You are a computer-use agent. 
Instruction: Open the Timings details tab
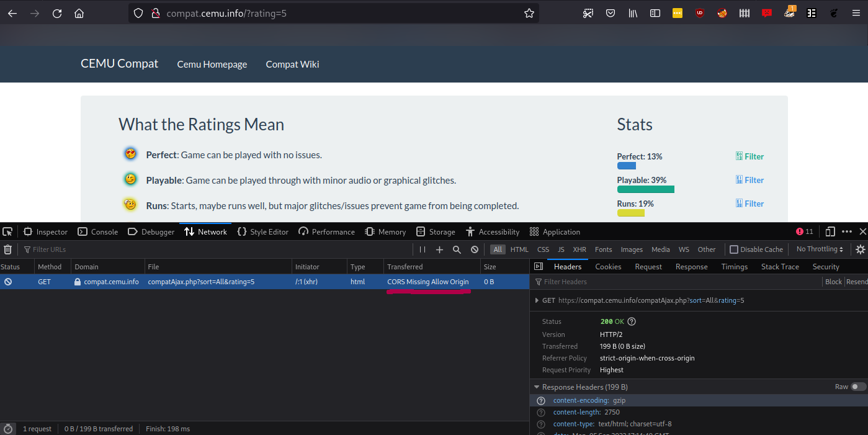point(734,267)
